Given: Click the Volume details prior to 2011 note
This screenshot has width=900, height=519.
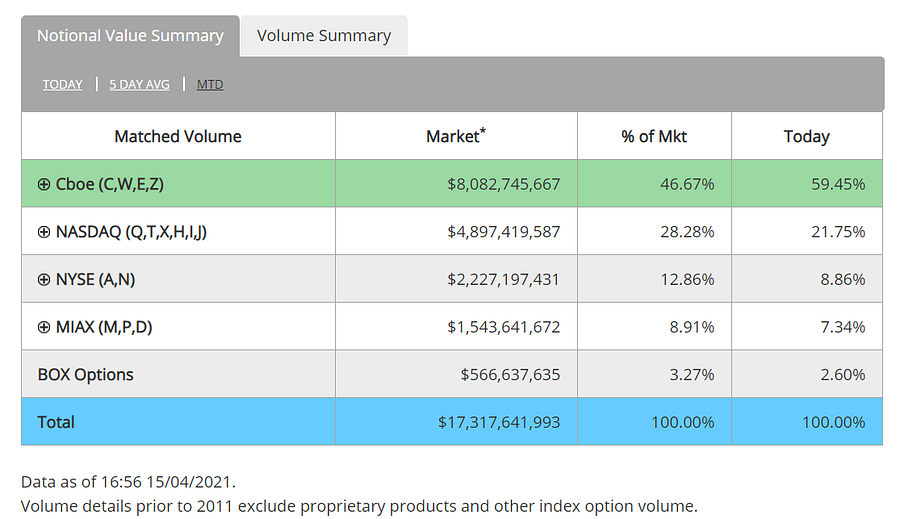Looking at the screenshot, I should pos(359,506).
